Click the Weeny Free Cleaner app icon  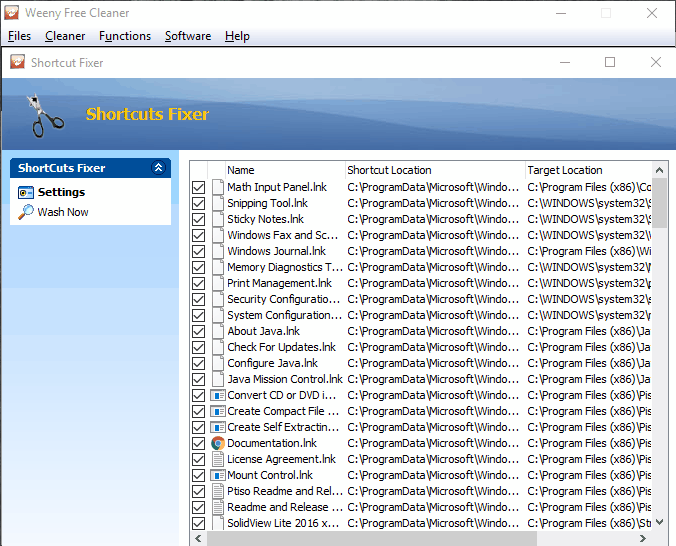[x=12, y=13]
